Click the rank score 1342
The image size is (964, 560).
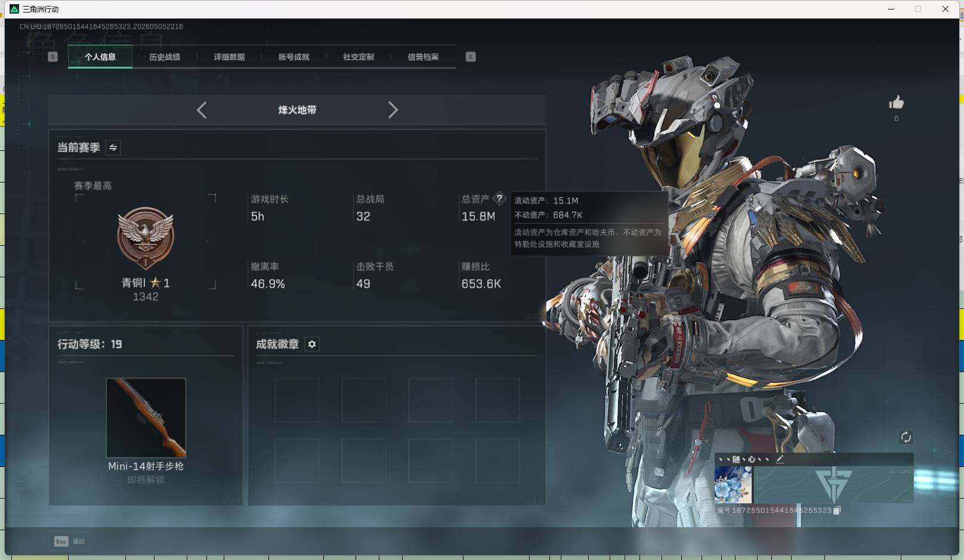(146, 296)
